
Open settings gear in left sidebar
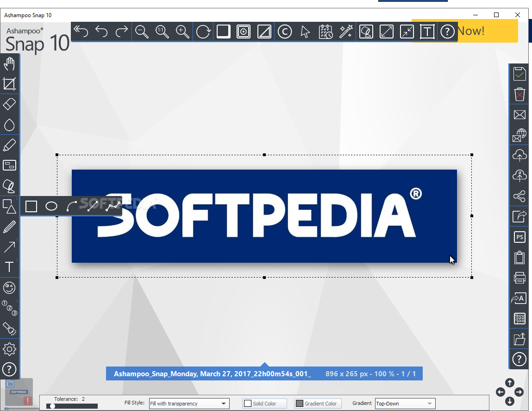tap(9, 349)
